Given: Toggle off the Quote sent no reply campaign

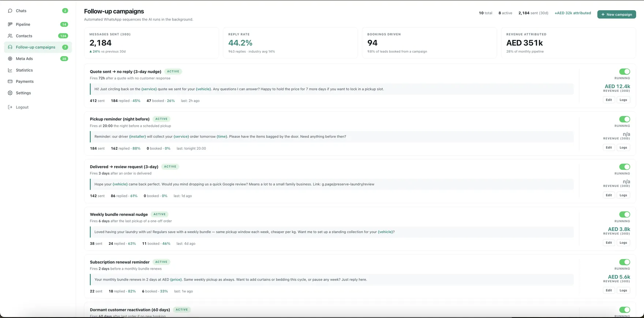Looking at the screenshot, I should [x=625, y=71].
